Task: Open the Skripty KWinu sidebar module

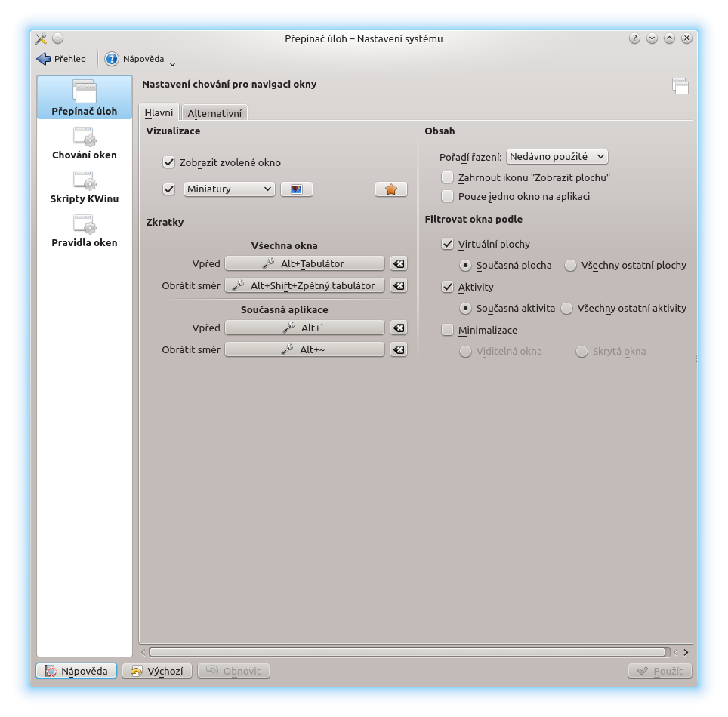Action: [x=85, y=187]
